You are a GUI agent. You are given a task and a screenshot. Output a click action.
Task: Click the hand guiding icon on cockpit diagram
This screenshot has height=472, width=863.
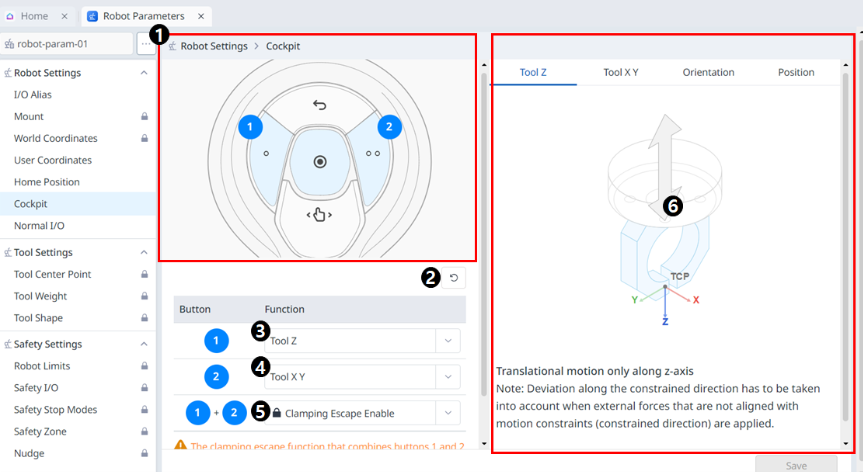coord(319,214)
